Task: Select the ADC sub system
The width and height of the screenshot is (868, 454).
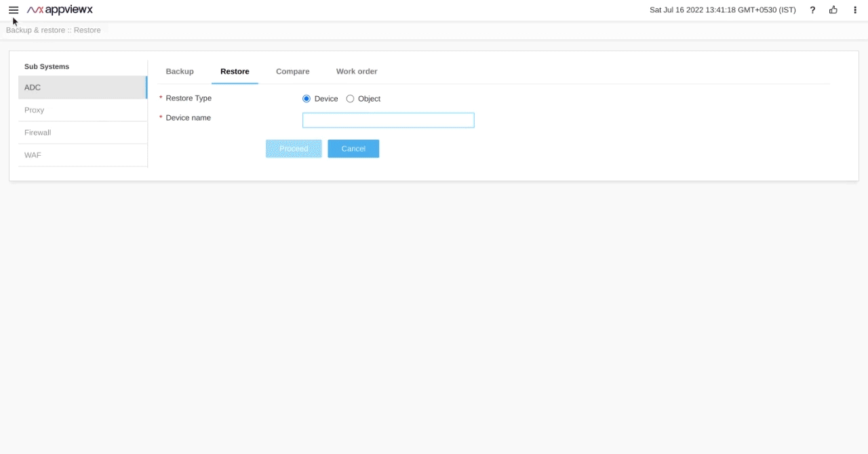Action: tap(81, 87)
